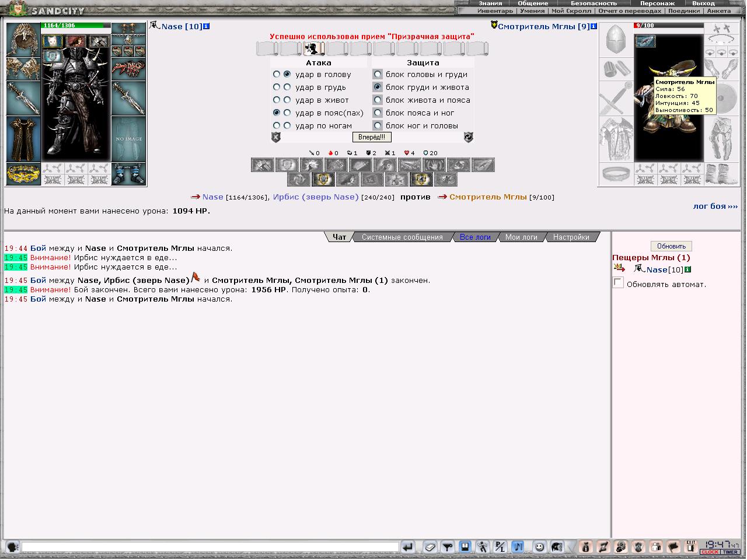Click the pink two people icon
Viewport: 747px width, 560px height.
657,547
